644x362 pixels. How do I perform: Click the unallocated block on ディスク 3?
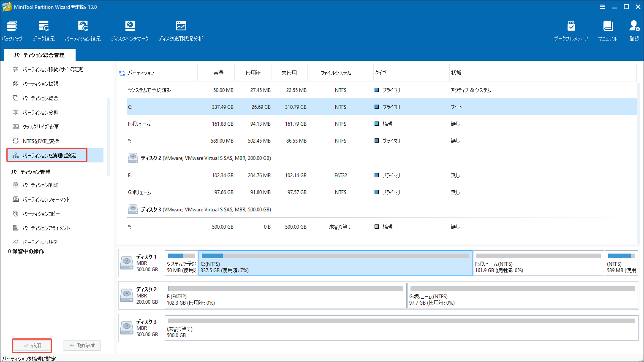click(401, 327)
